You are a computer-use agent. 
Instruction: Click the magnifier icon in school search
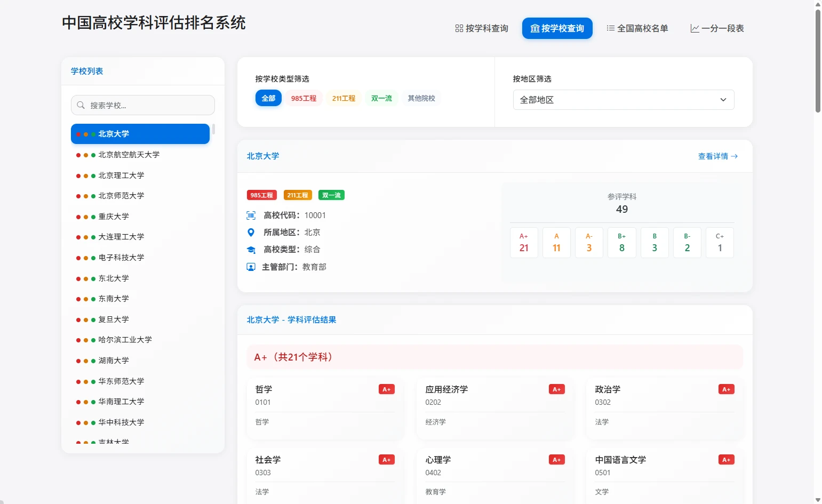[x=81, y=105]
